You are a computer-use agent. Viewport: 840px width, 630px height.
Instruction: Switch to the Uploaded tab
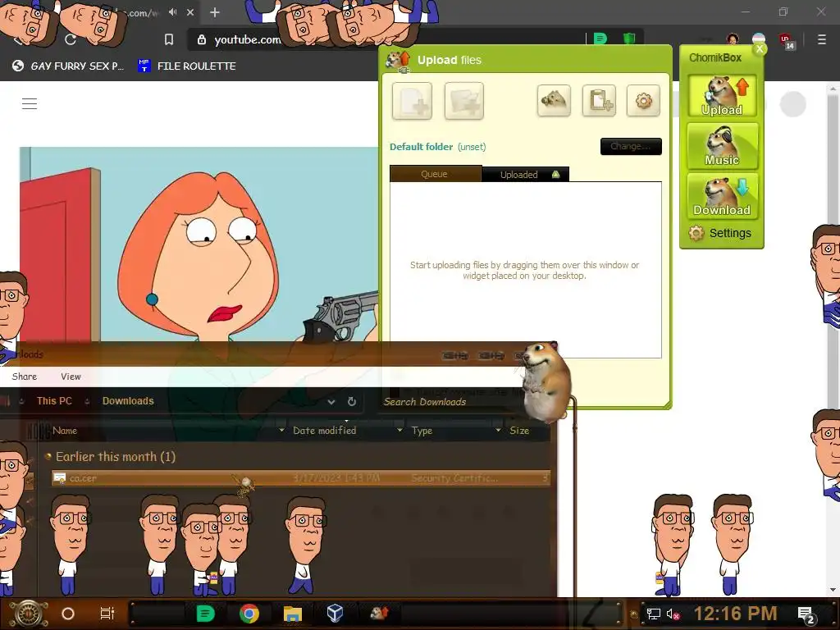[x=525, y=174]
